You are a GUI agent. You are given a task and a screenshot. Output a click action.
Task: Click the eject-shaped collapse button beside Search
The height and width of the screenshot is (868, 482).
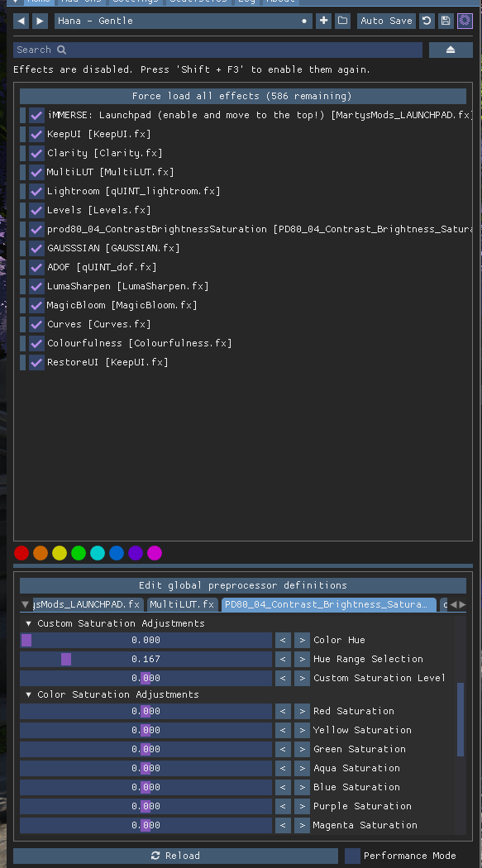[x=451, y=50]
